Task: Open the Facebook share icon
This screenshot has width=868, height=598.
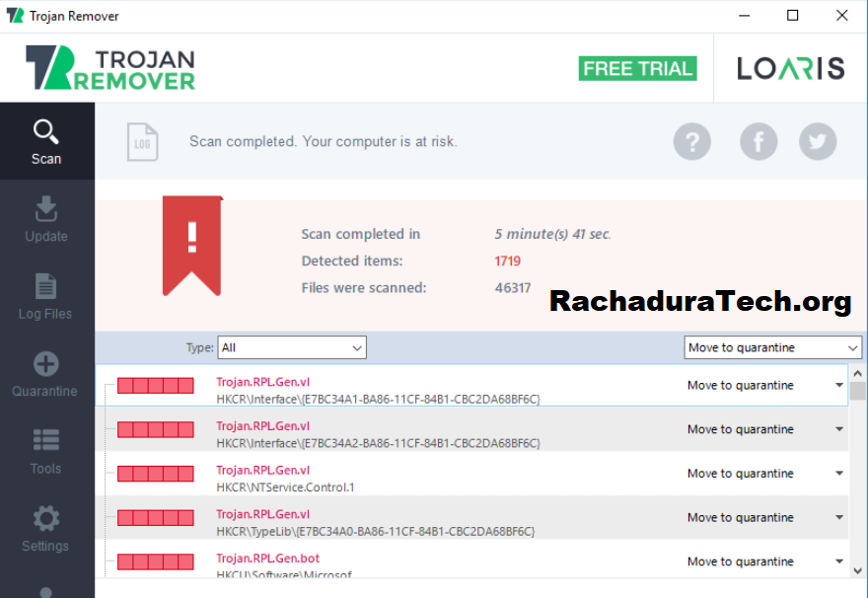Action: click(759, 141)
